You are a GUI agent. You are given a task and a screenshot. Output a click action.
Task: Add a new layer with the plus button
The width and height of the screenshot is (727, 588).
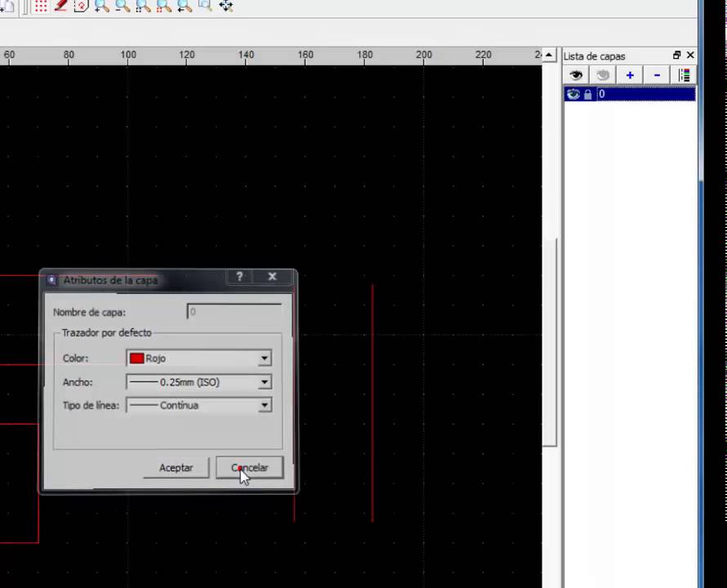[630, 75]
